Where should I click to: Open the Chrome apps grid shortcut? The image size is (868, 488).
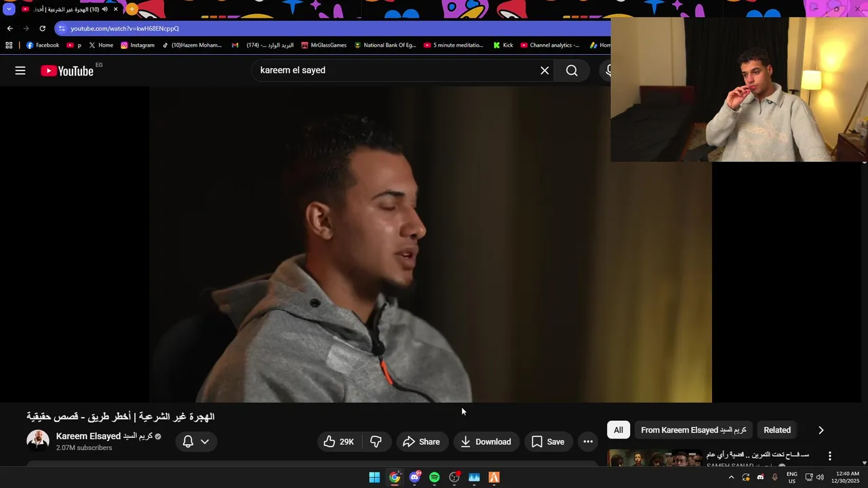(x=9, y=45)
